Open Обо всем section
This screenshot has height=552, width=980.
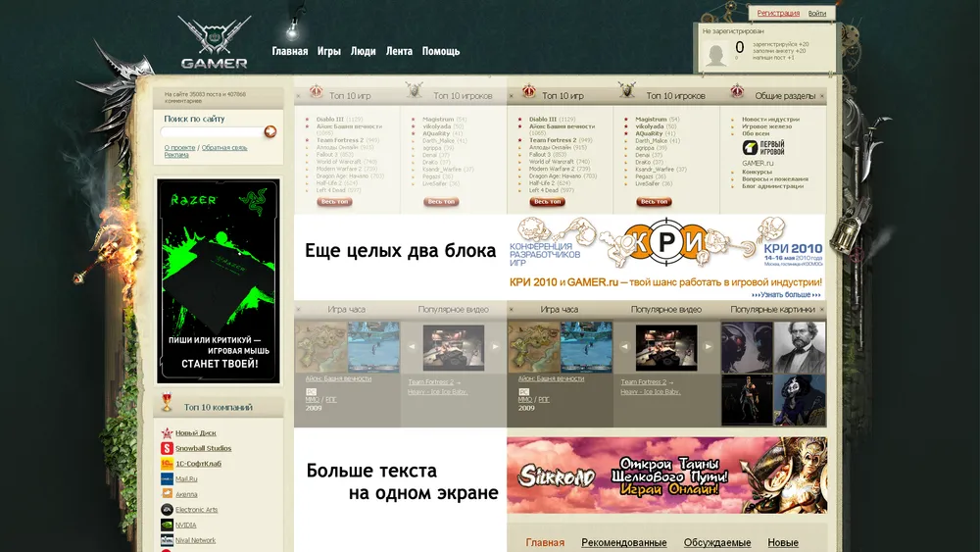[x=756, y=133]
